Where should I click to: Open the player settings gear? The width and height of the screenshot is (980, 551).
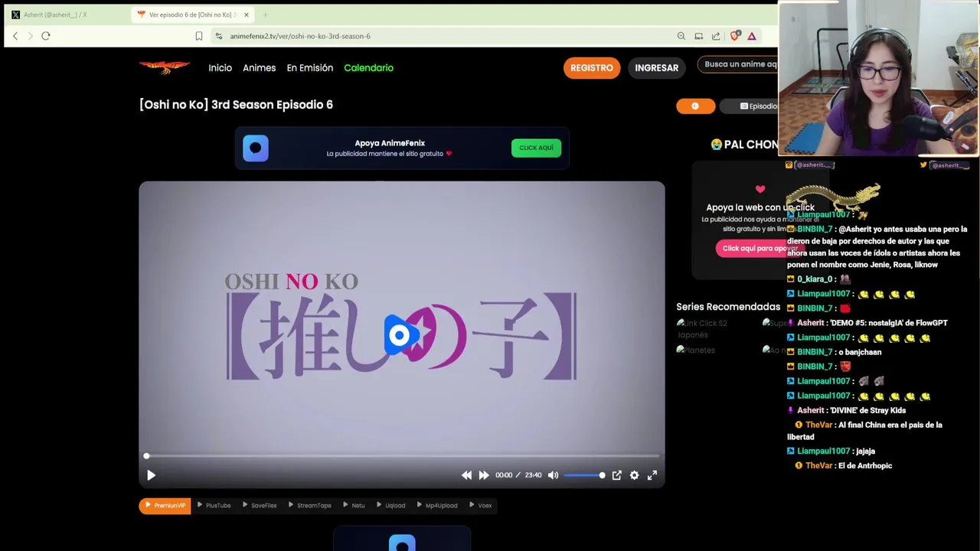click(x=634, y=475)
